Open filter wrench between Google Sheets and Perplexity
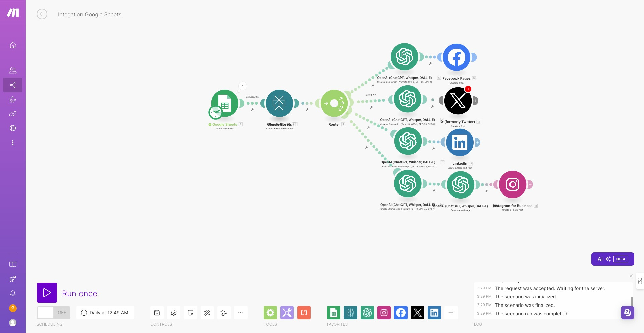The image size is (644, 333). [x=252, y=110]
